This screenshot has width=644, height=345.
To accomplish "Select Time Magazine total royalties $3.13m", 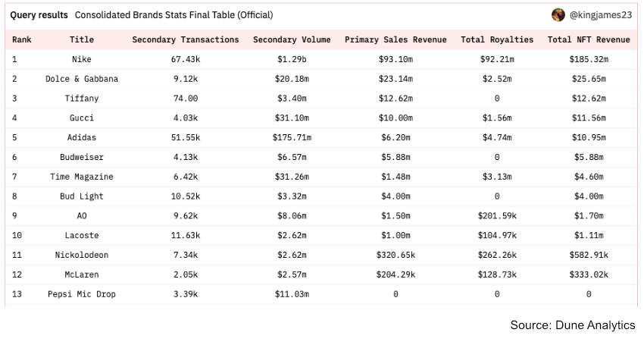I will (x=497, y=177).
